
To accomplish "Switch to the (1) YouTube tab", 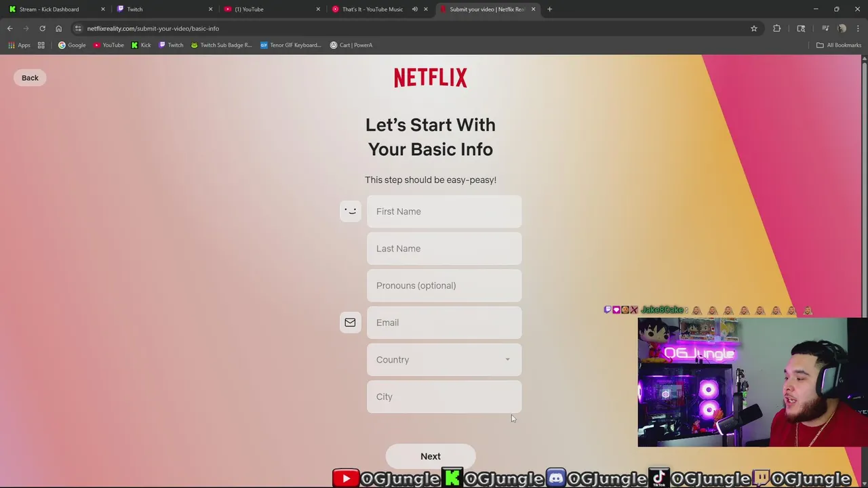I will [270, 9].
